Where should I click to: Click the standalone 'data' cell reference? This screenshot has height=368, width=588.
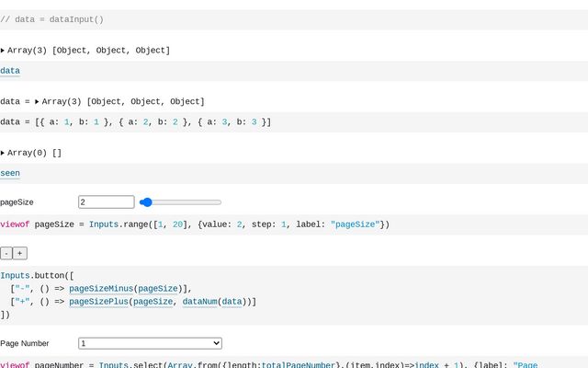10,70
